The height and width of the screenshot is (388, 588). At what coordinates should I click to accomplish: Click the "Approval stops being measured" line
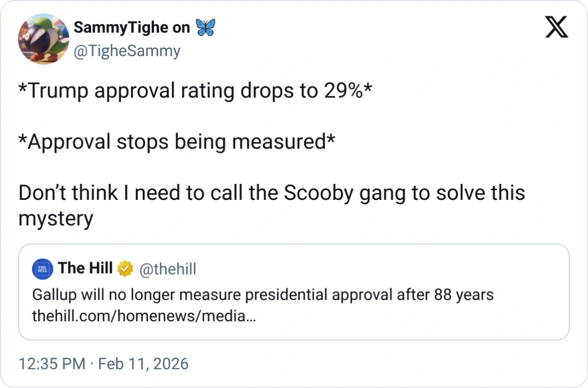pos(177,142)
